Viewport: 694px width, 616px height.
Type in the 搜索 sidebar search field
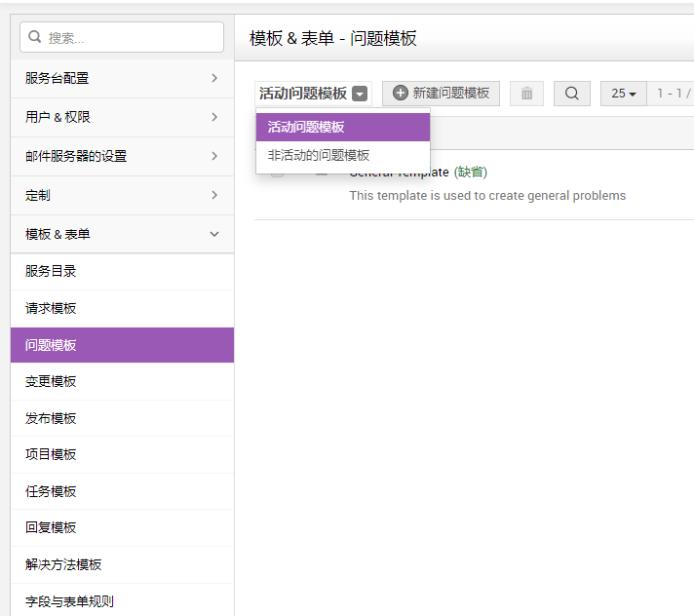pos(132,37)
